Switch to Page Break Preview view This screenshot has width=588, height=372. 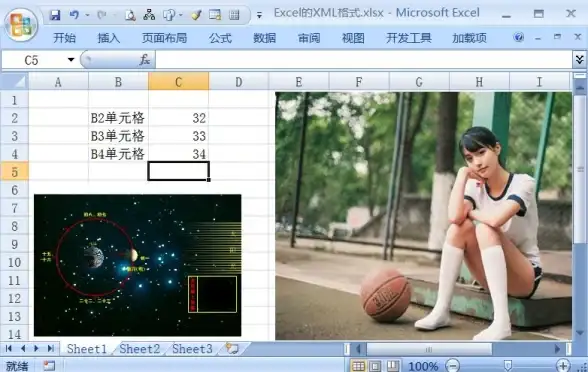pos(392,366)
